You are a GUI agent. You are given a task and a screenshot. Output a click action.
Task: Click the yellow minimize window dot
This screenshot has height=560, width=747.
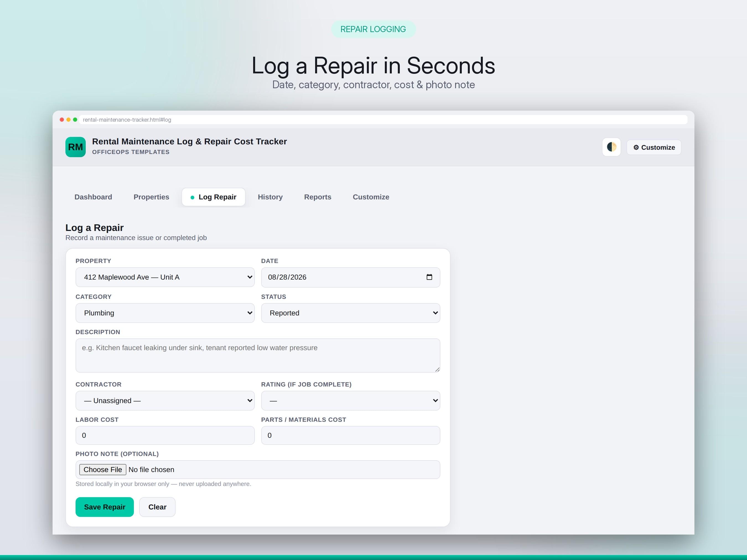point(69,119)
